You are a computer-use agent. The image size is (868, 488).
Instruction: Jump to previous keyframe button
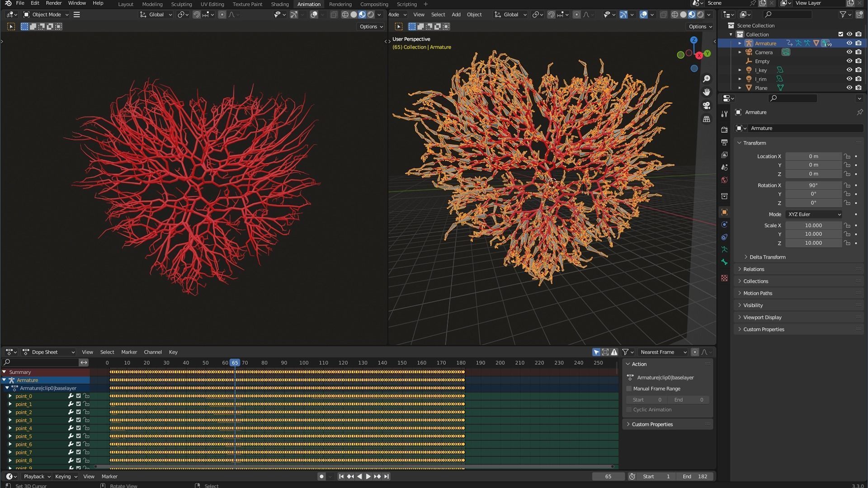(x=350, y=476)
